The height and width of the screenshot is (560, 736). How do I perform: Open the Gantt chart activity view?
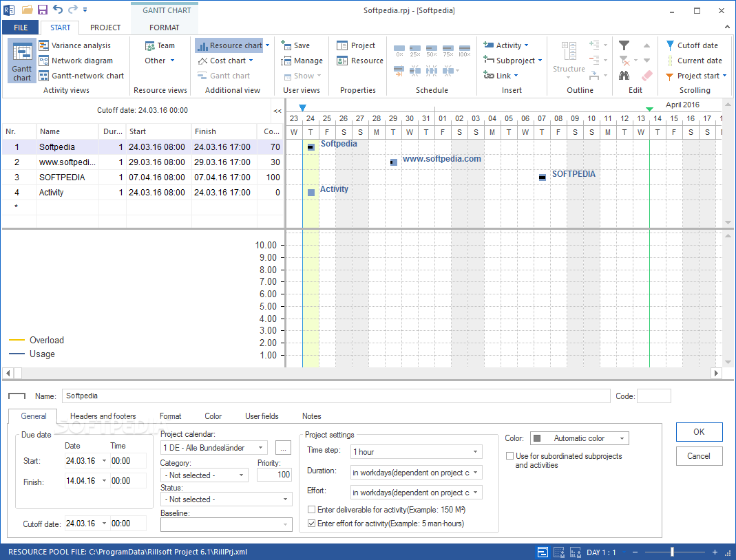(22, 61)
